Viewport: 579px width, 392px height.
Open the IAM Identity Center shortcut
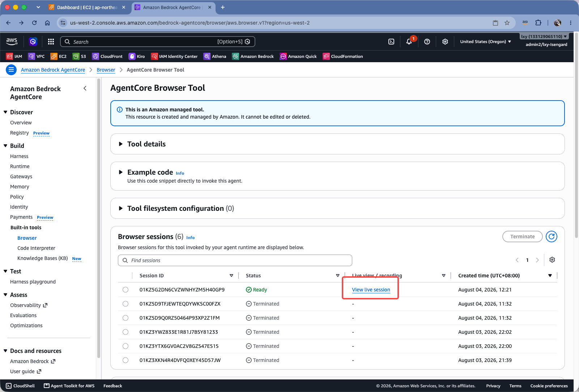pos(174,56)
